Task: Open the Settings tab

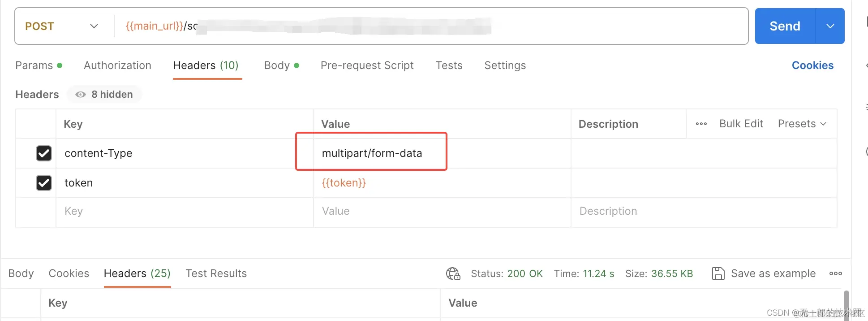Action: [x=505, y=65]
